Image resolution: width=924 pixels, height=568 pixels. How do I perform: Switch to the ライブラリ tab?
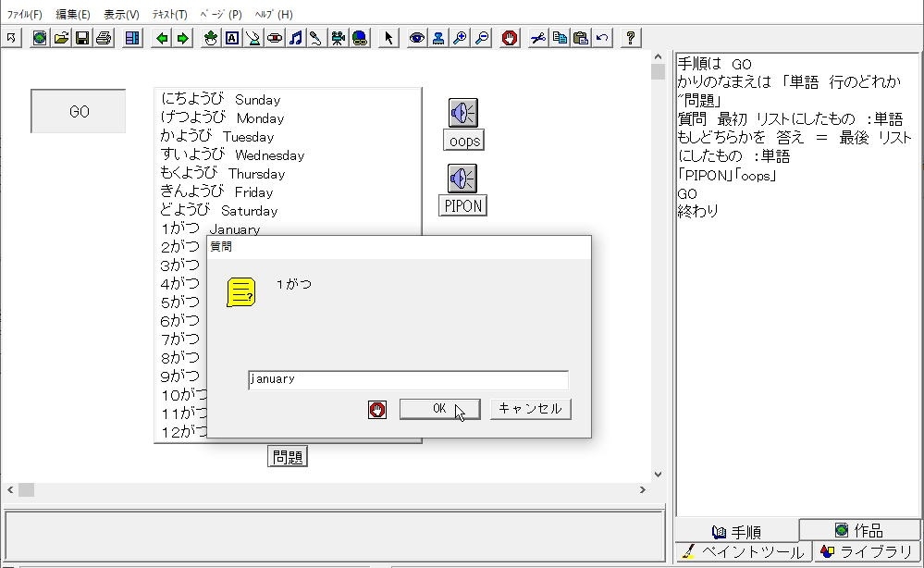click(867, 551)
